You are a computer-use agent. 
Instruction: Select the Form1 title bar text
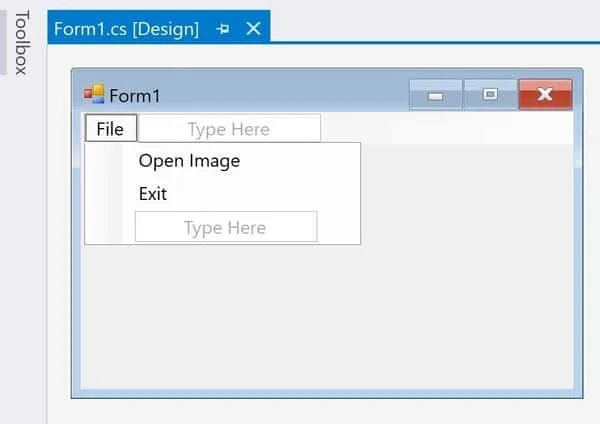pyautogui.click(x=135, y=96)
